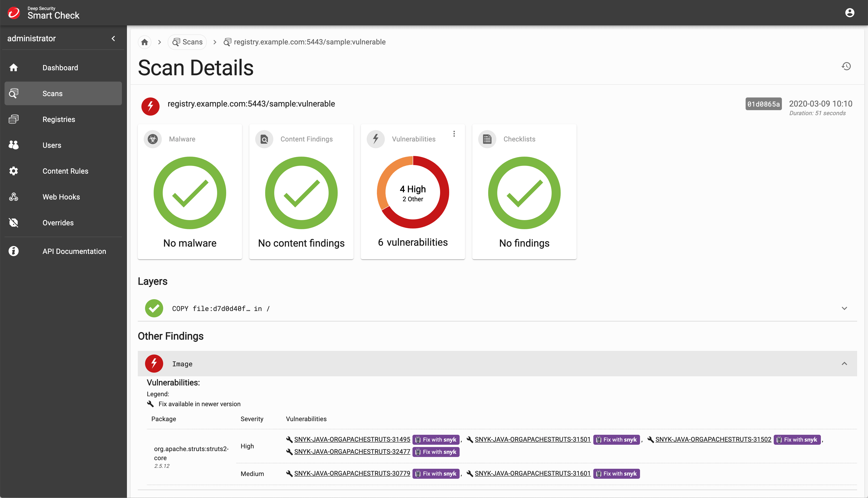This screenshot has width=868, height=498.
Task: Collapse the administrator sidebar
Action: (x=113, y=38)
